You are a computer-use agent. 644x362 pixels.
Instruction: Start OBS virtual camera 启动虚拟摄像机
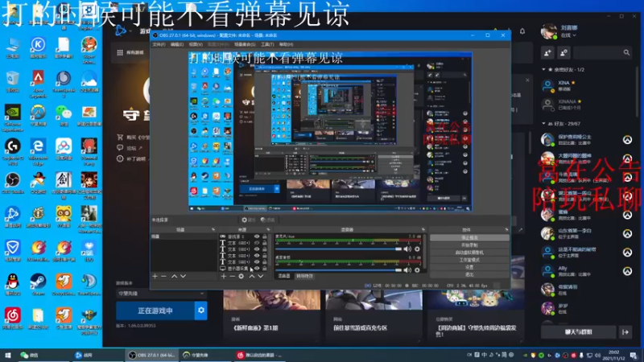[469, 253]
